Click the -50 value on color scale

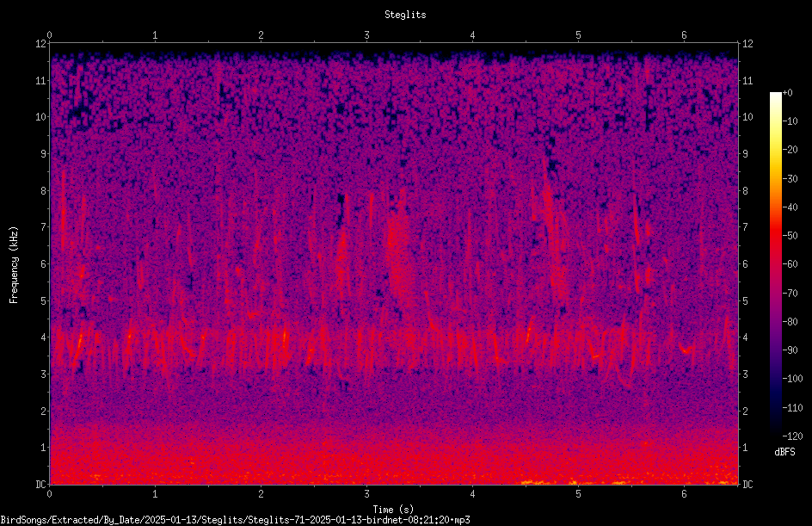(x=790, y=236)
